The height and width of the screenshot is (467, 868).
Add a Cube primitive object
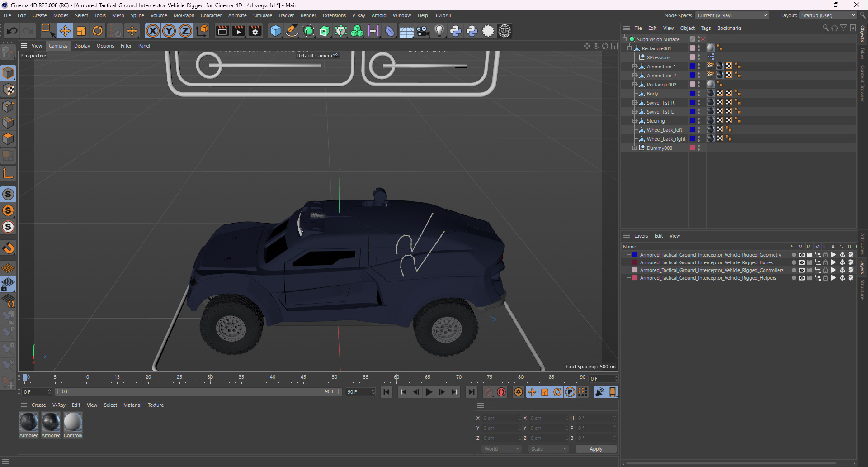point(275,31)
